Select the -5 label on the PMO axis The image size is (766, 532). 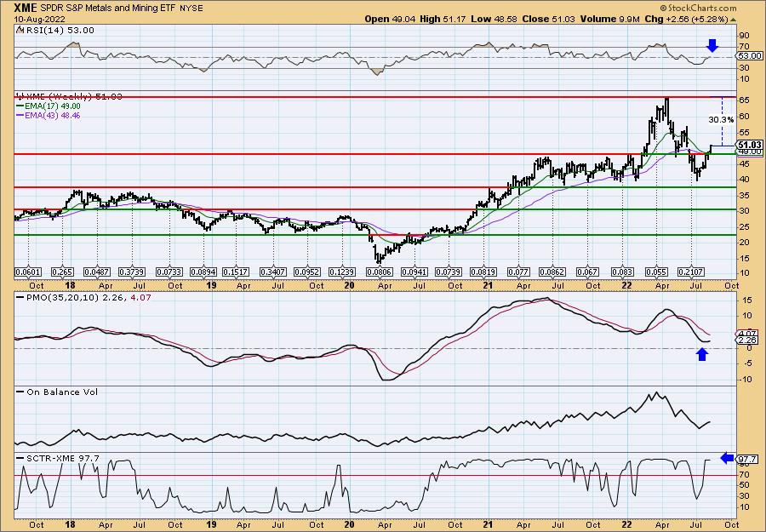[x=745, y=363]
